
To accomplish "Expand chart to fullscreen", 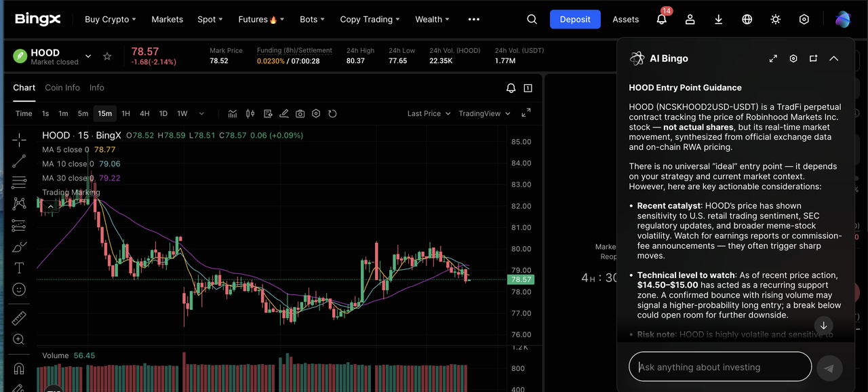I will point(526,113).
